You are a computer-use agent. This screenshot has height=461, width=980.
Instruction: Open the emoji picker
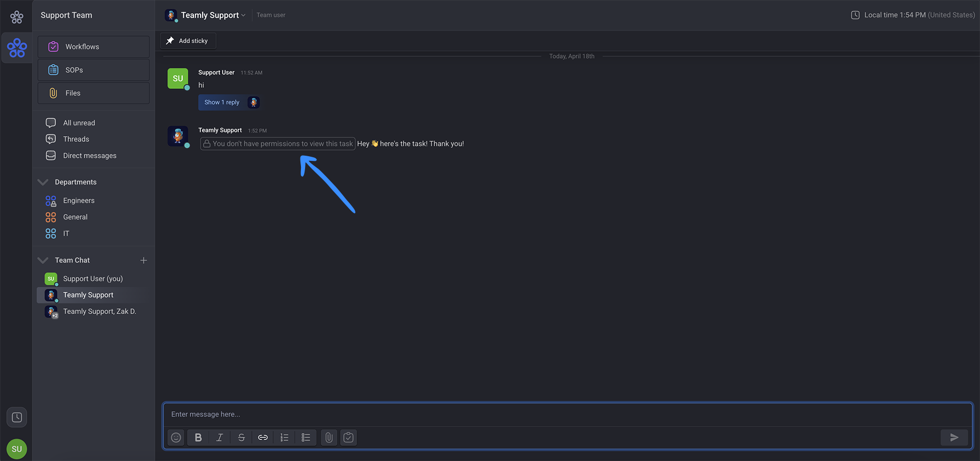point(176,437)
